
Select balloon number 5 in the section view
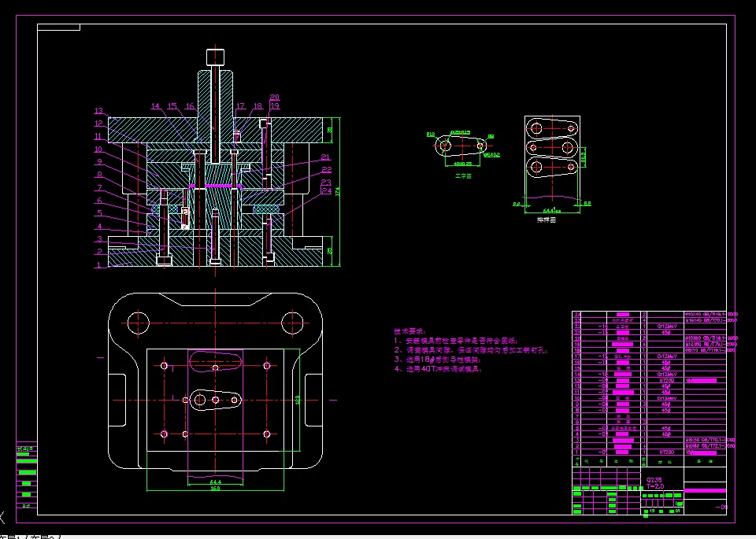pyautogui.click(x=99, y=213)
